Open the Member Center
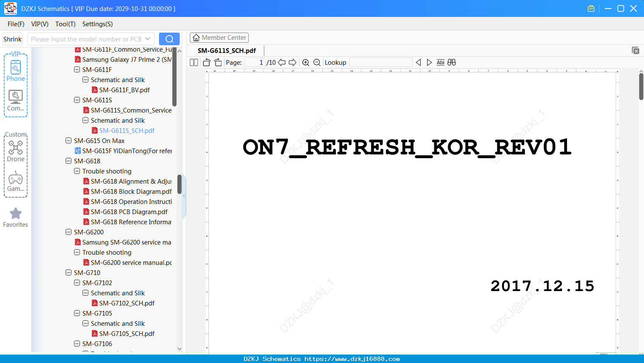644x363 pixels. click(219, 38)
